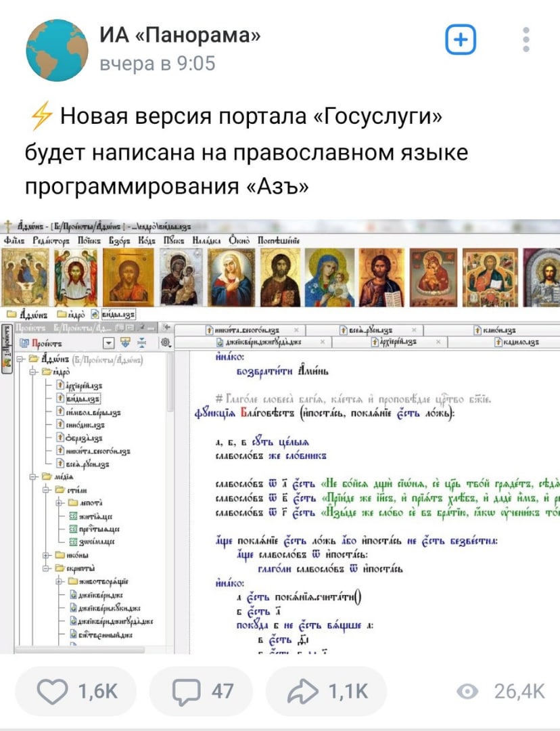Screen dimensions: 560x731
Task: Click the Адамъ breadcrumb in navigation bar
Action: click(x=27, y=315)
